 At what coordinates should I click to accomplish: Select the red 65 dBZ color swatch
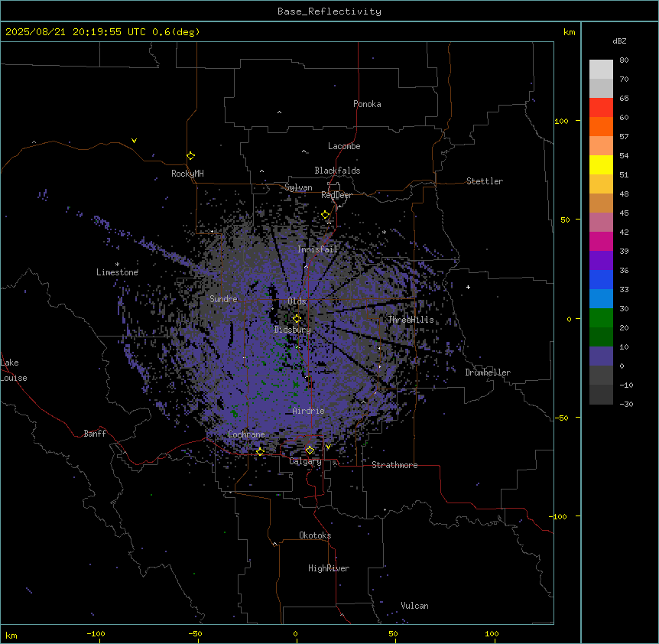[601, 108]
